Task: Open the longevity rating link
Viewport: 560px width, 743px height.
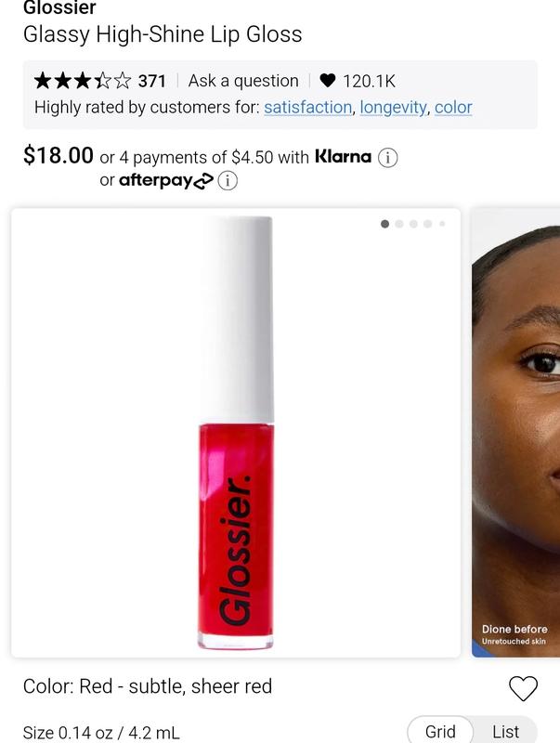Action: pos(393,108)
